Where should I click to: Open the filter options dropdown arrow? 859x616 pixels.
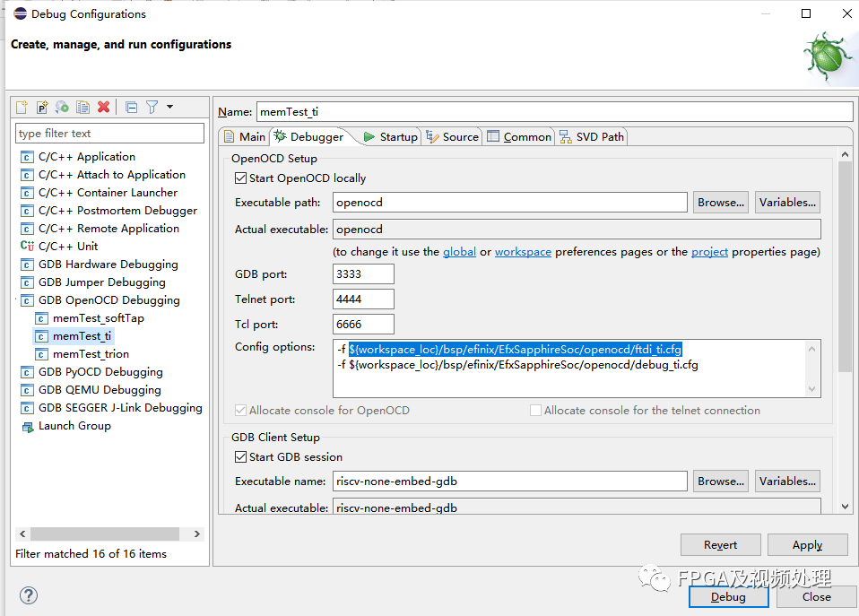[x=169, y=107]
